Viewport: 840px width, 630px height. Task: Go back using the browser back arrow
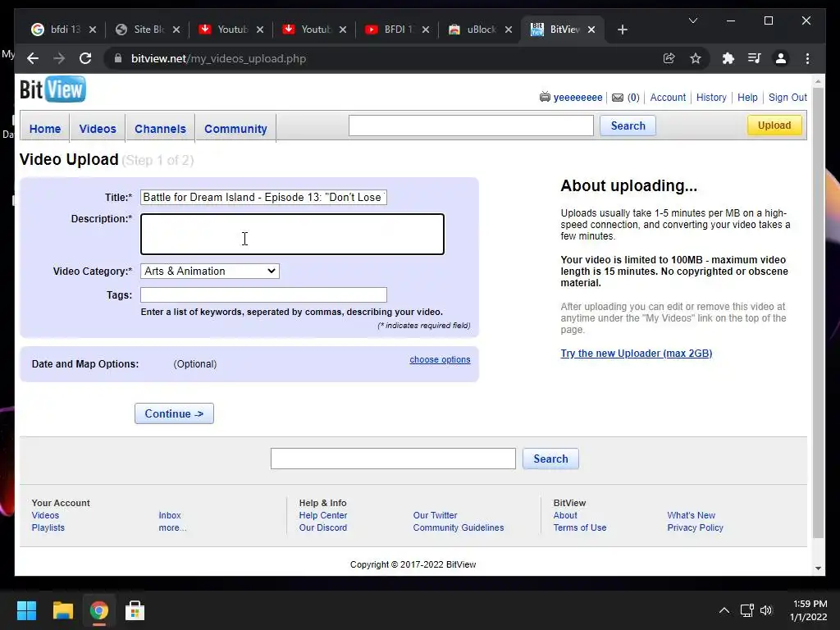point(33,58)
